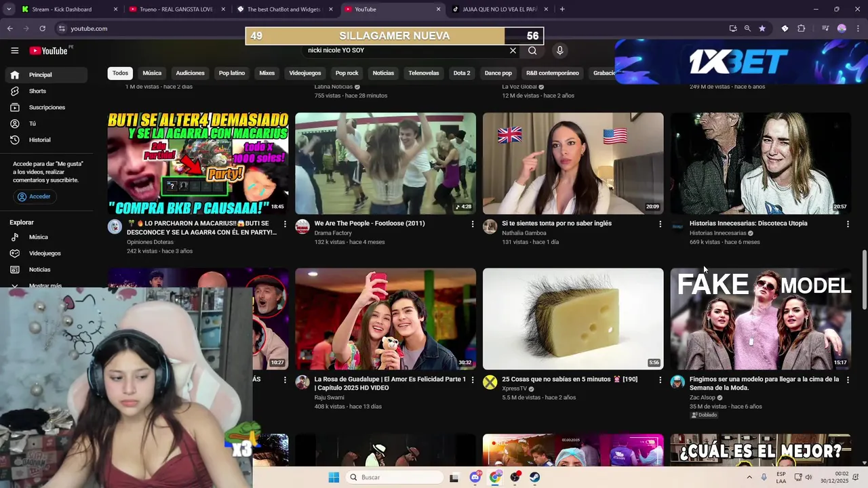
Task: Select the R&B contemporáneo filter chip
Action: pos(553,73)
